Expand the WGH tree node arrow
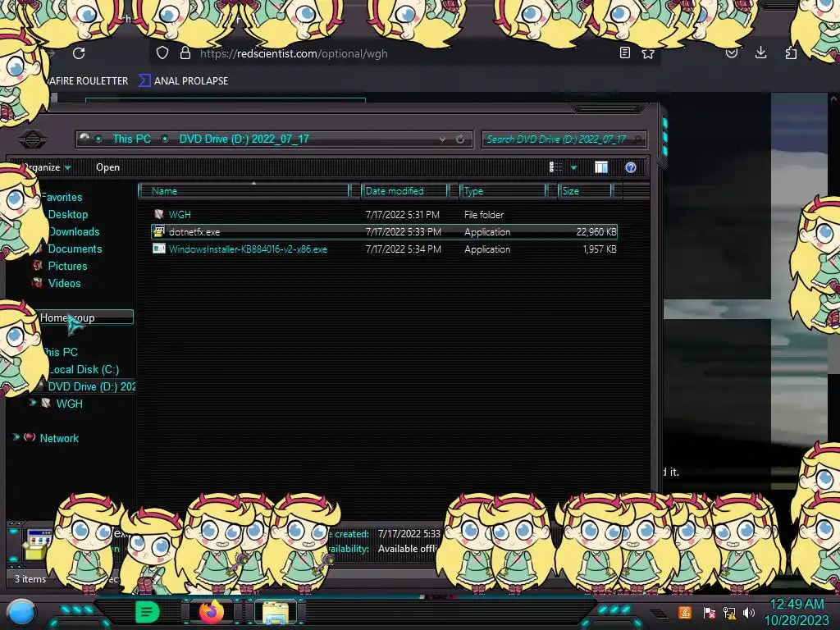This screenshot has height=630, width=840. (33, 402)
